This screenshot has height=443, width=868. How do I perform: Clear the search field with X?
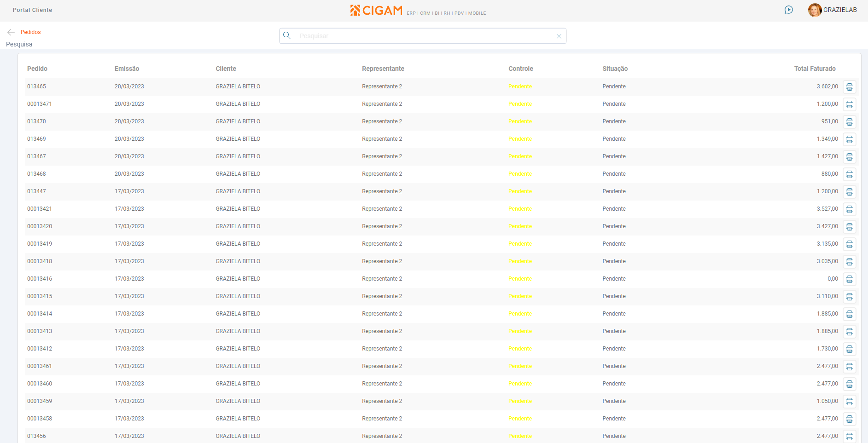tap(559, 36)
